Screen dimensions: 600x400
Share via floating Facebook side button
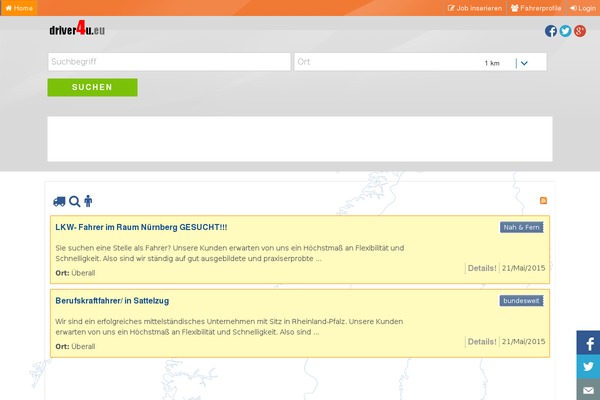(x=588, y=343)
